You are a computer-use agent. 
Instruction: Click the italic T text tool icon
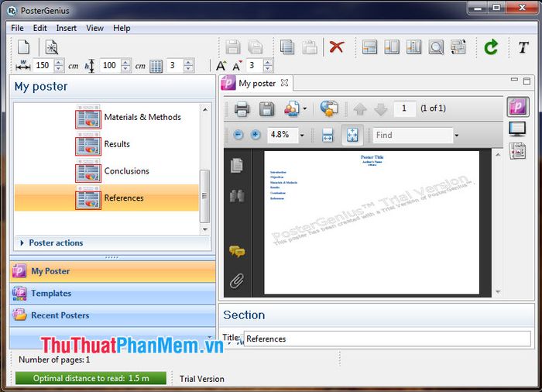point(523,47)
